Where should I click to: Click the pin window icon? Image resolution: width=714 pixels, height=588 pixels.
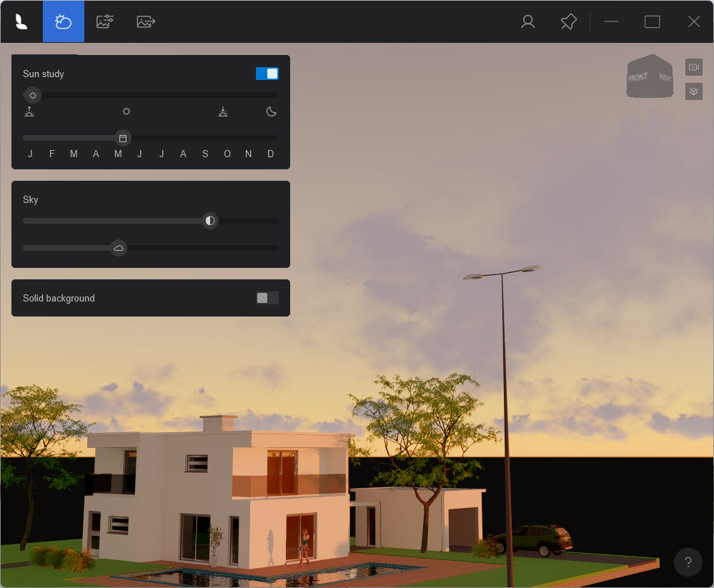tap(568, 21)
